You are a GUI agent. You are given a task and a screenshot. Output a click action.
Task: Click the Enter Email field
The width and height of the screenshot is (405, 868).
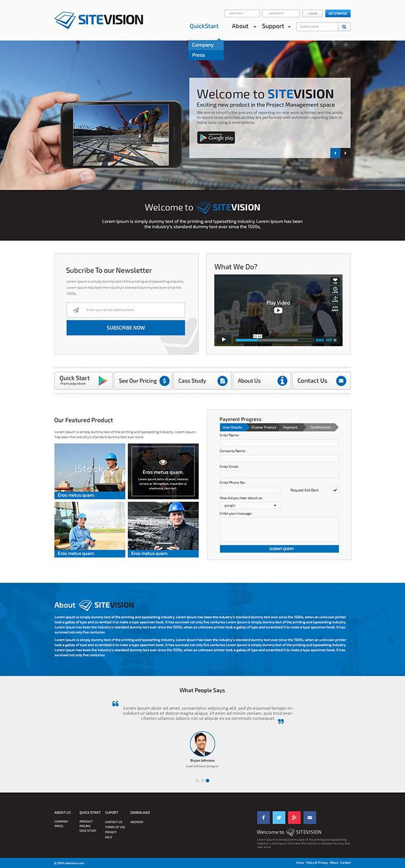click(279, 474)
